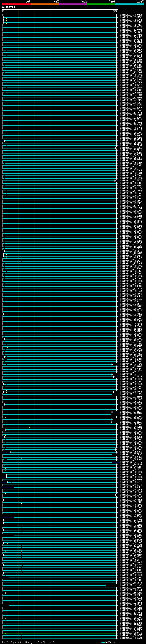The width and height of the screenshot is (146, 644).
Task: Select the UniRef100_B2WAB5 label
Action: 131,623
